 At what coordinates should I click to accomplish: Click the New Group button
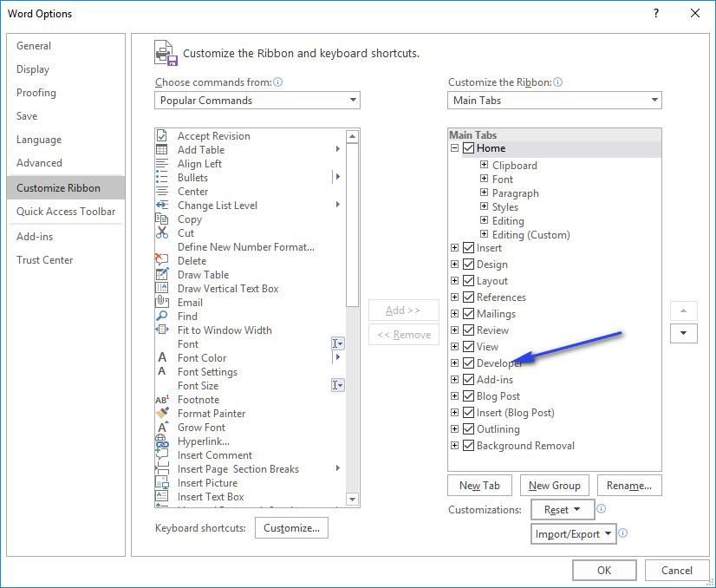click(x=555, y=485)
